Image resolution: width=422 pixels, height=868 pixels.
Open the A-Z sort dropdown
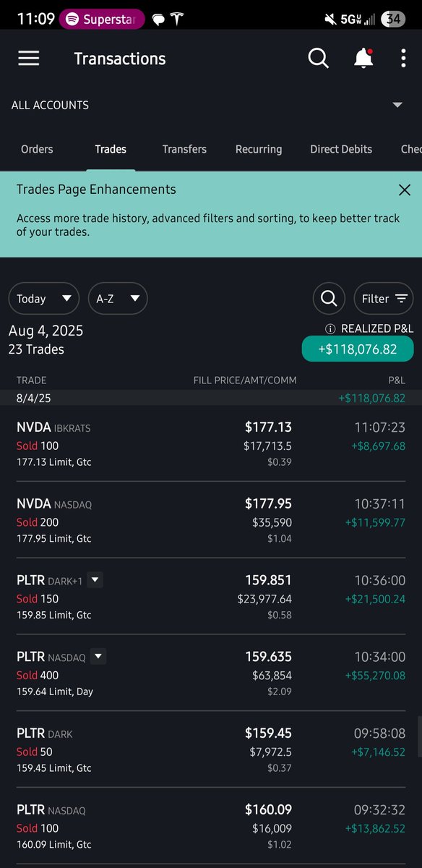click(118, 298)
